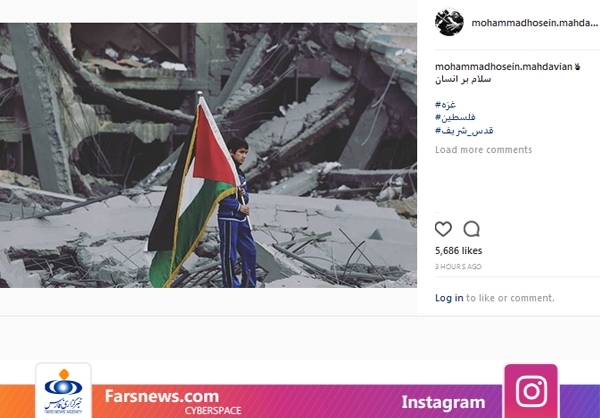This screenshot has width=600, height=418.
Task: Click Farsnews.com text in the banner
Action: pos(162,396)
